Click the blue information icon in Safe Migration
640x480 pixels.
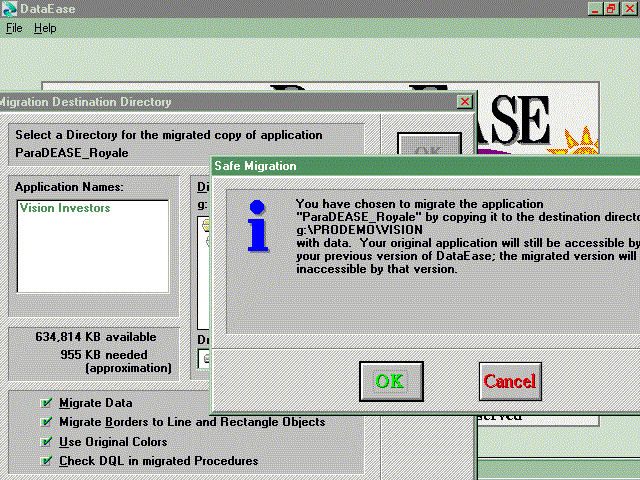pos(257,226)
